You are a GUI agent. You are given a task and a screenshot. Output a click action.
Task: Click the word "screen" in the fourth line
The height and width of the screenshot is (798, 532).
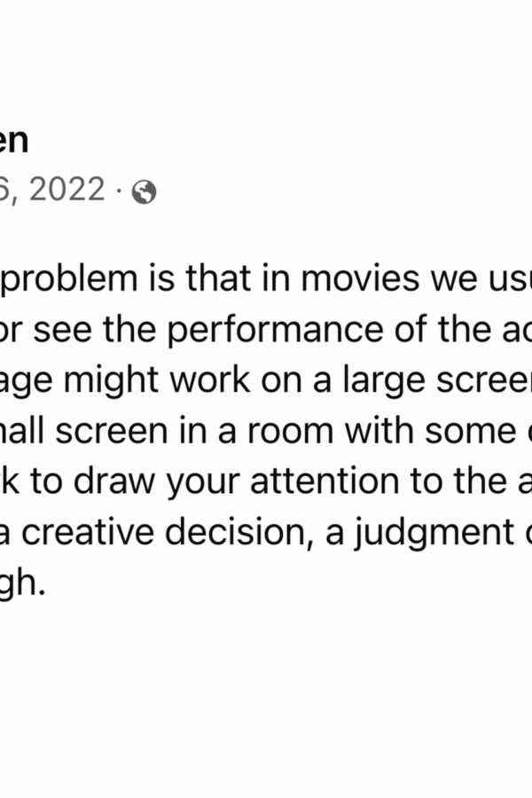tap(112, 431)
